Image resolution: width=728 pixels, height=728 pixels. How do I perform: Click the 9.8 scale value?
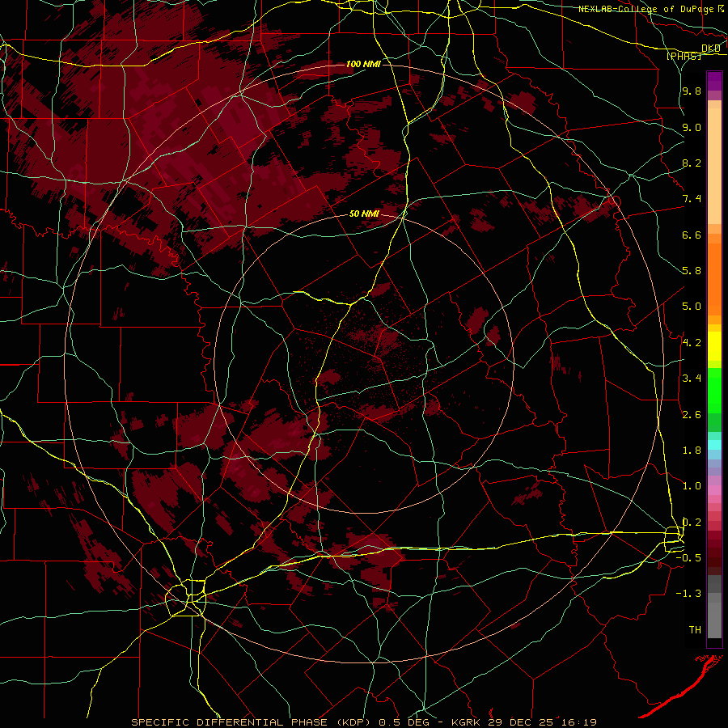(692, 91)
